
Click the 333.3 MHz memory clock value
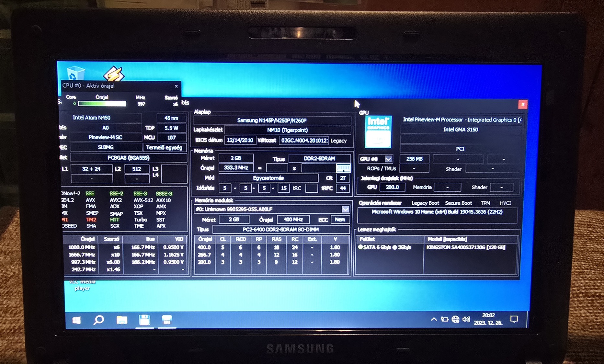(x=236, y=168)
